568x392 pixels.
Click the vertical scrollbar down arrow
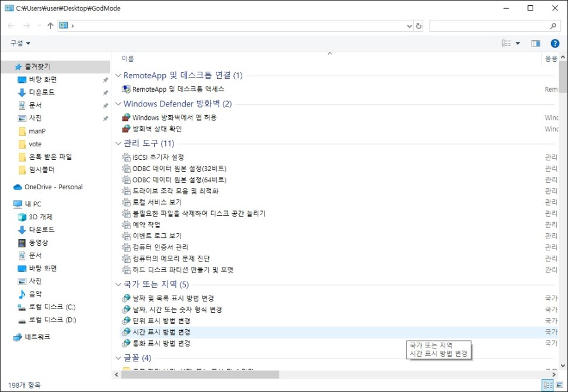563,366
